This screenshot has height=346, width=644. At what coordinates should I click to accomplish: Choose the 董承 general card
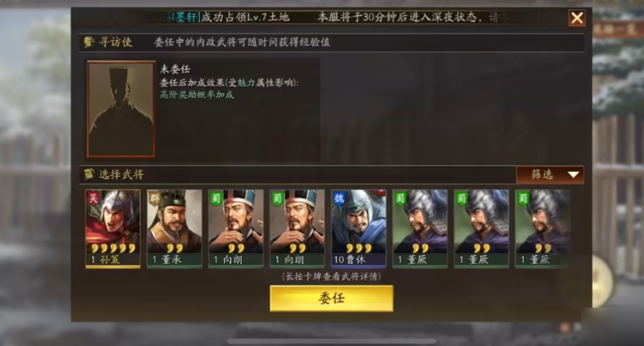click(175, 229)
